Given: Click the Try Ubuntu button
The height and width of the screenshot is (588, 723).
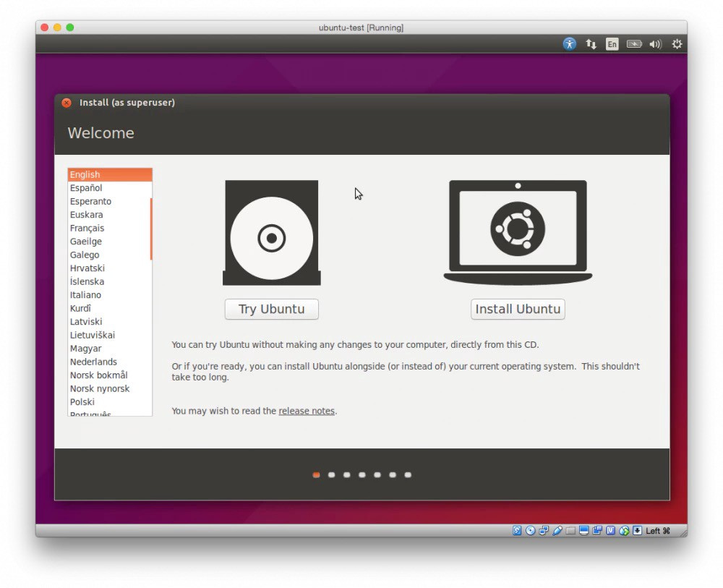Looking at the screenshot, I should click(272, 309).
